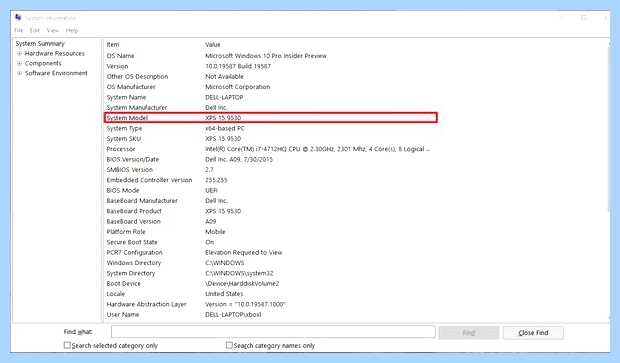Open the File menu
Screen dimensions: 620x363
(19, 30)
